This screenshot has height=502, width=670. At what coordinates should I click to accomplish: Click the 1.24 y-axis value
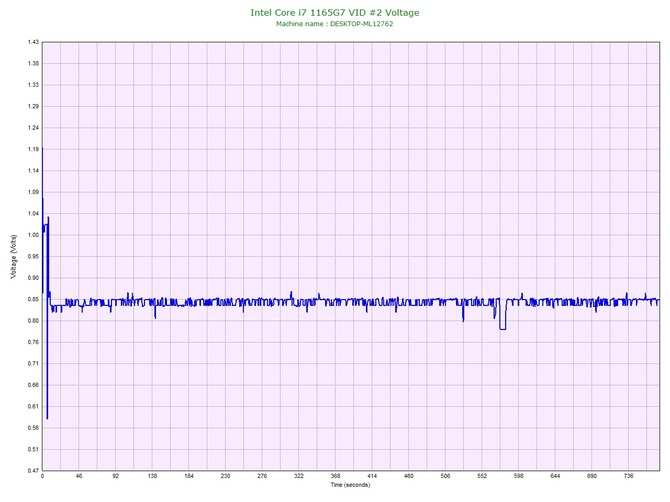[x=33, y=128]
